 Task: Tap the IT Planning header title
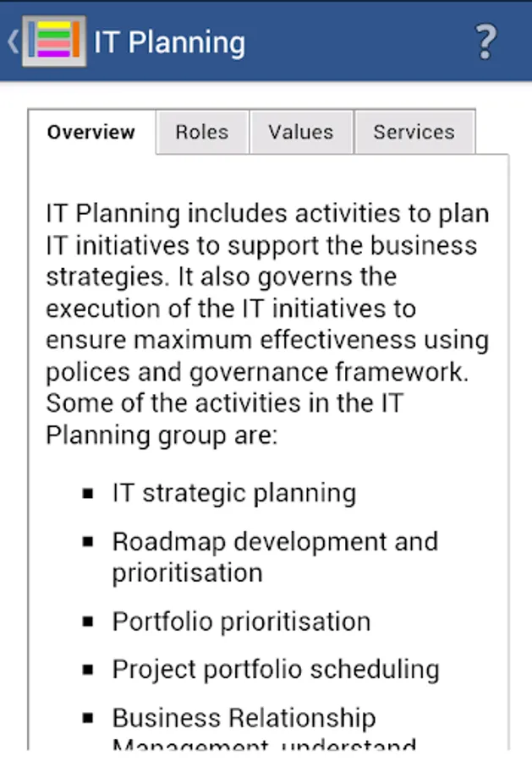tap(169, 43)
